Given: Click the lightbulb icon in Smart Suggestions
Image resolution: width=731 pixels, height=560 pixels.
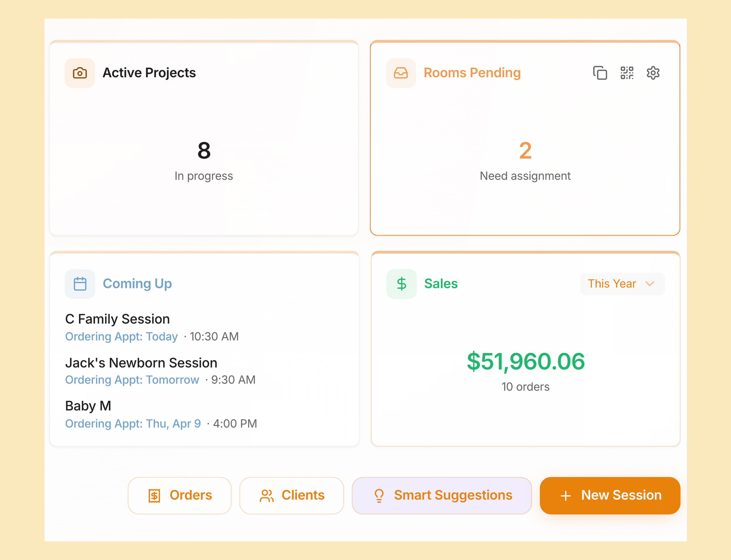Looking at the screenshot, I should coord(379,495).
